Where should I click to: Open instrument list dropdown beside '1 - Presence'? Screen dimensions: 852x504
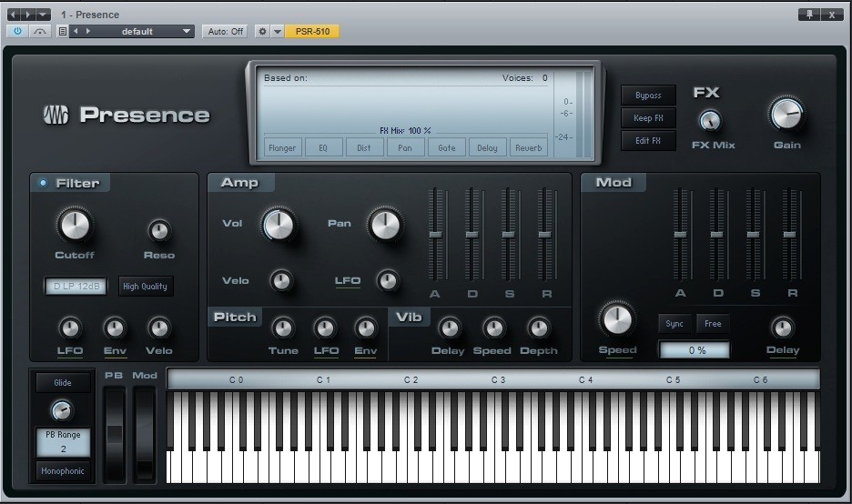(43, 15)
